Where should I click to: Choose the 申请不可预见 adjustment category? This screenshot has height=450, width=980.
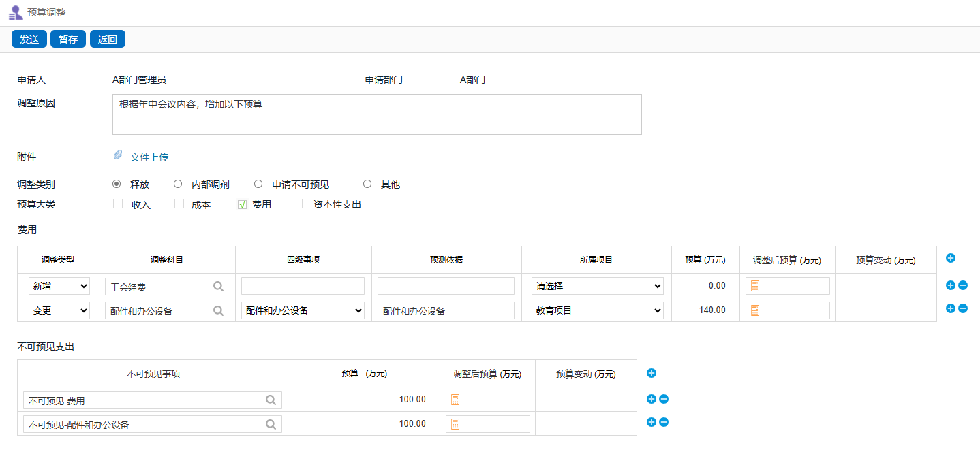tap(258, 184)
